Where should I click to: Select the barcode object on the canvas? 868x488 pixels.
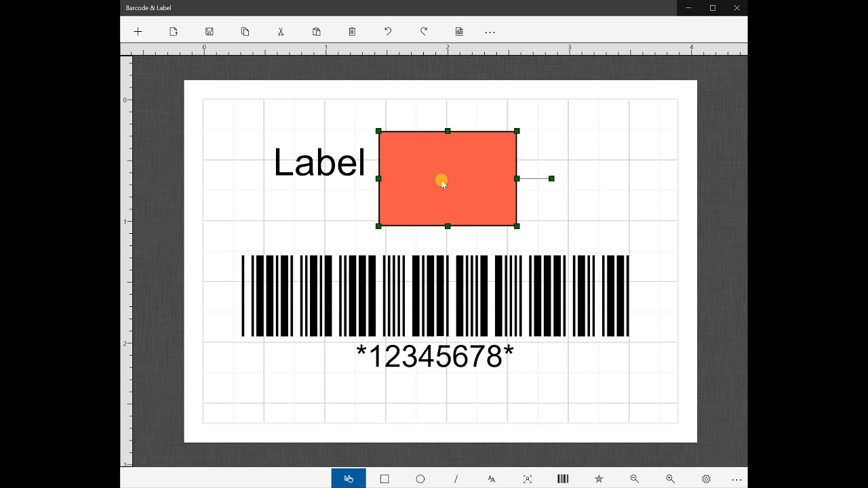(435, 296)
